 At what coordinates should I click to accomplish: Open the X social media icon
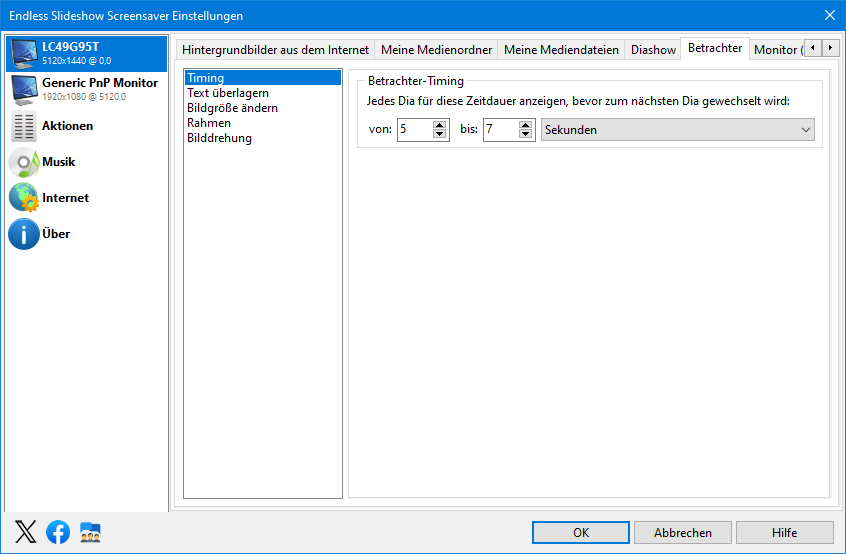(x=25, y=532)
